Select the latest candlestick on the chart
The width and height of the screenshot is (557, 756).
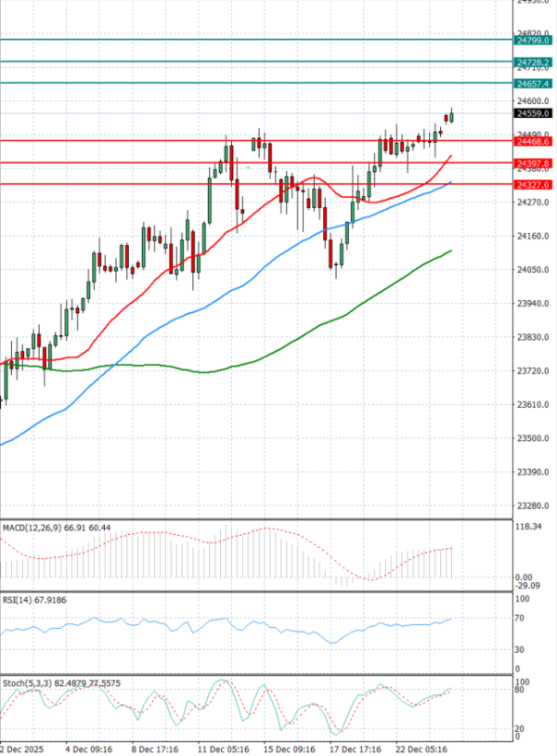pyautogui.click(x=451, y=116)
